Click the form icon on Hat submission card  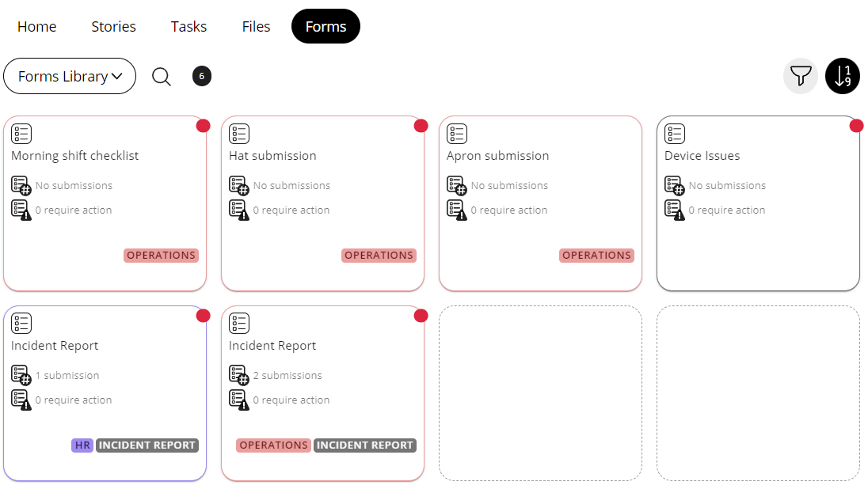tap(239, 134)
